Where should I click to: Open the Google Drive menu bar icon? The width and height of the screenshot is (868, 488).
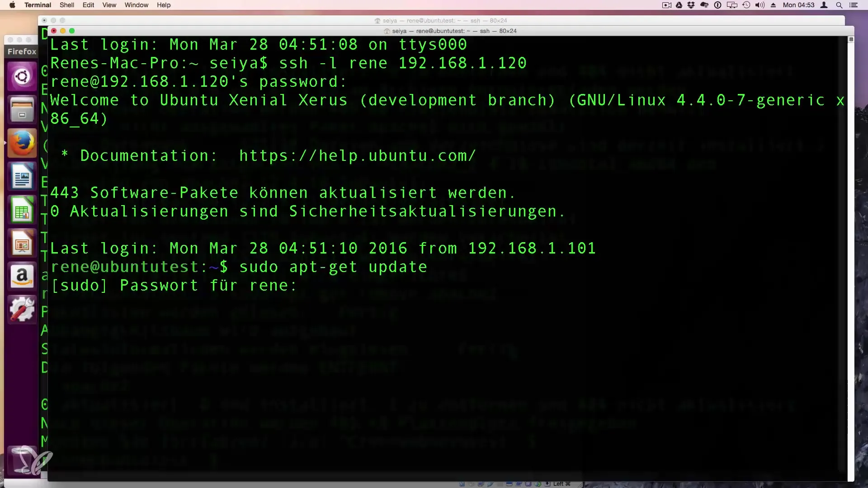point(679,5)
